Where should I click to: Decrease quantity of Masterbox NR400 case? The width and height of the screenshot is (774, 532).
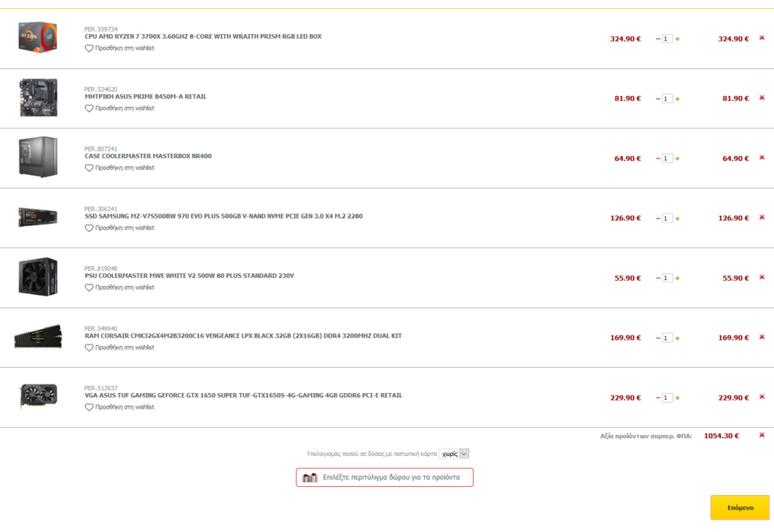click(x=658, y=158)
